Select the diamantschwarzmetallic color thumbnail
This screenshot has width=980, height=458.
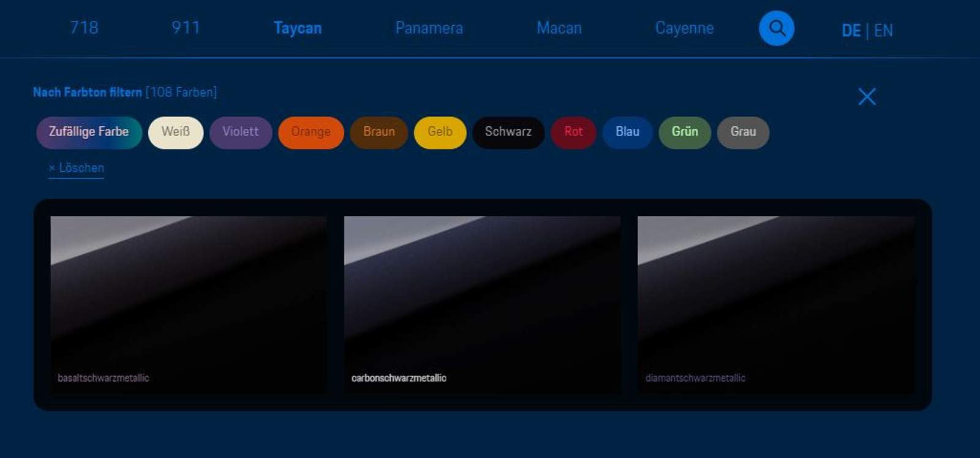tap(776, 305)
